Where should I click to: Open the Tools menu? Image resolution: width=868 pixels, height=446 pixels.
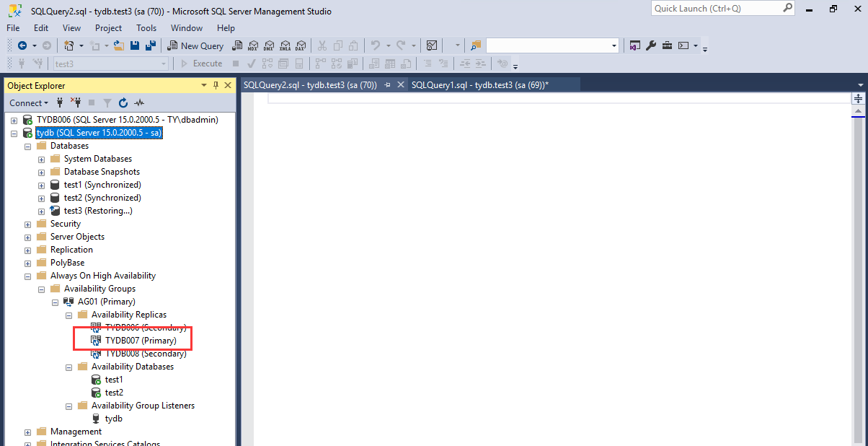pyautogui.click(x=146, y=28)
